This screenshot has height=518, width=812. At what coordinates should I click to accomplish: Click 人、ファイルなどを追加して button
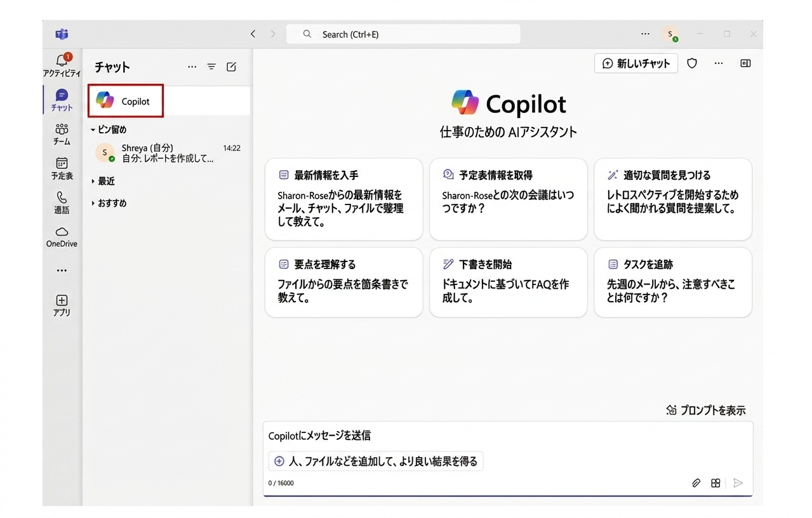pos(376,462)
